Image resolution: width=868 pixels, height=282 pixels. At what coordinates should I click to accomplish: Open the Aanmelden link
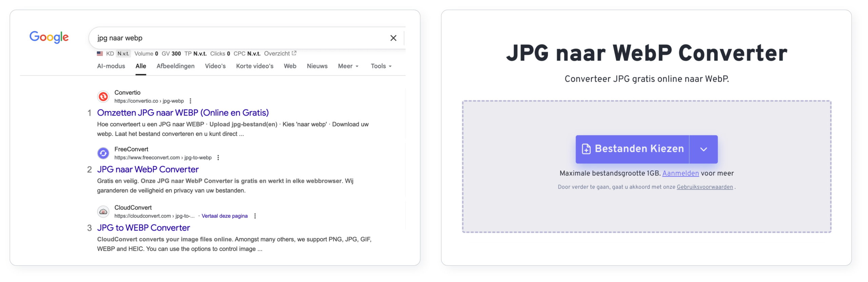[680, 173]
